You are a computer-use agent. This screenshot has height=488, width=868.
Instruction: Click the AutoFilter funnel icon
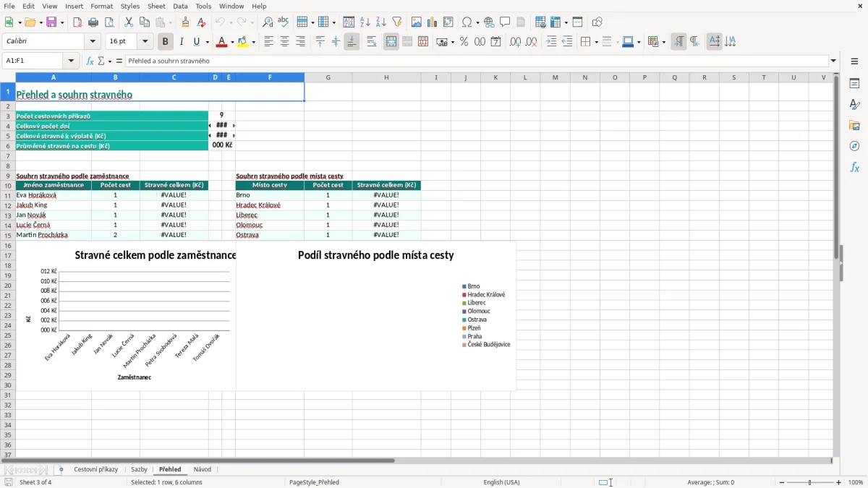[x=397, y=22]
